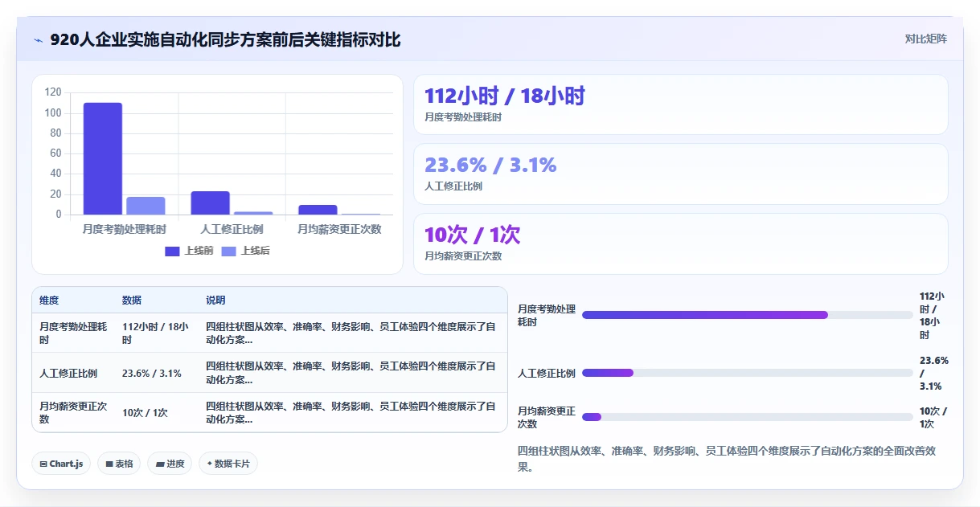
Task: Click the 人工修正比例 table row cell
Action: tap(73, 373)
